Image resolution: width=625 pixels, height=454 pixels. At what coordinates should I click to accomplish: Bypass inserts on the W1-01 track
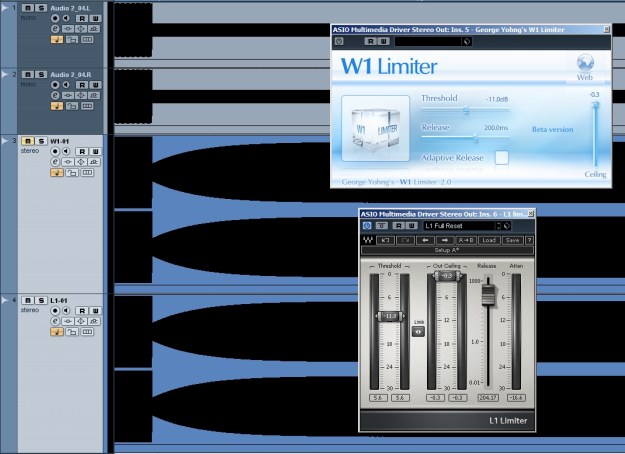click(x=68, y=162)
